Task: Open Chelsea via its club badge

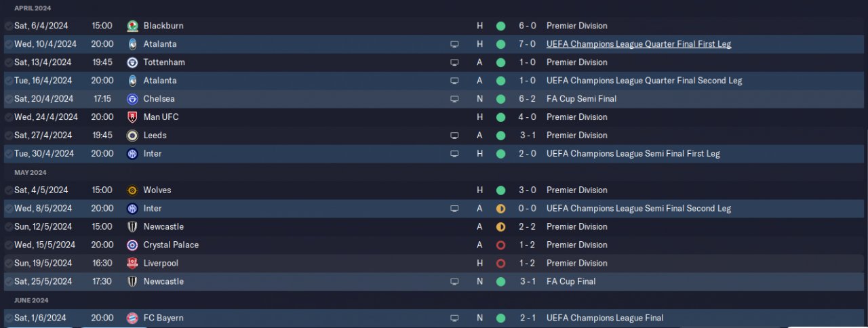Action: coord(132,99)
